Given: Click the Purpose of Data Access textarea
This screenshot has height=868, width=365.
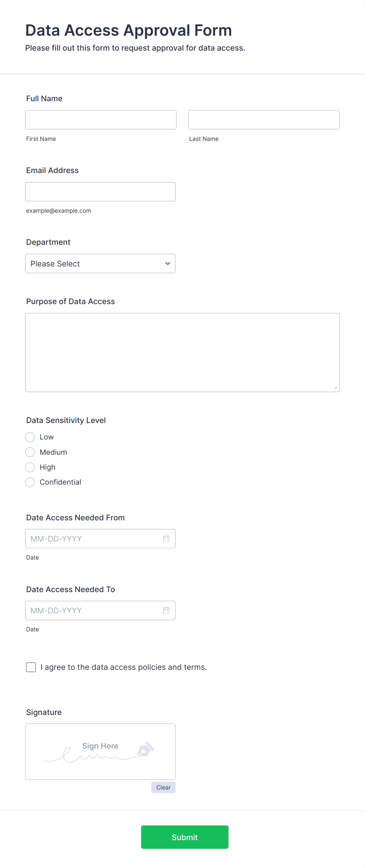Looking at the screenshot, I should [182, 352].
